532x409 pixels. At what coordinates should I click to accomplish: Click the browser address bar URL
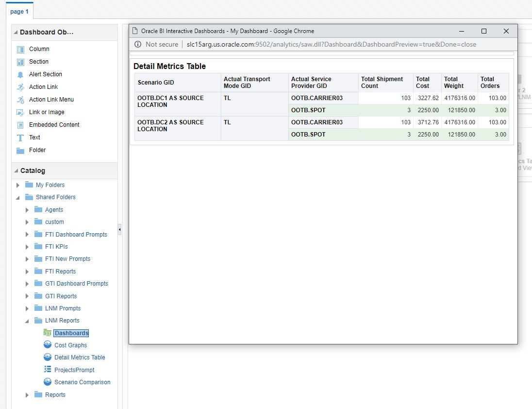(331, 44)
